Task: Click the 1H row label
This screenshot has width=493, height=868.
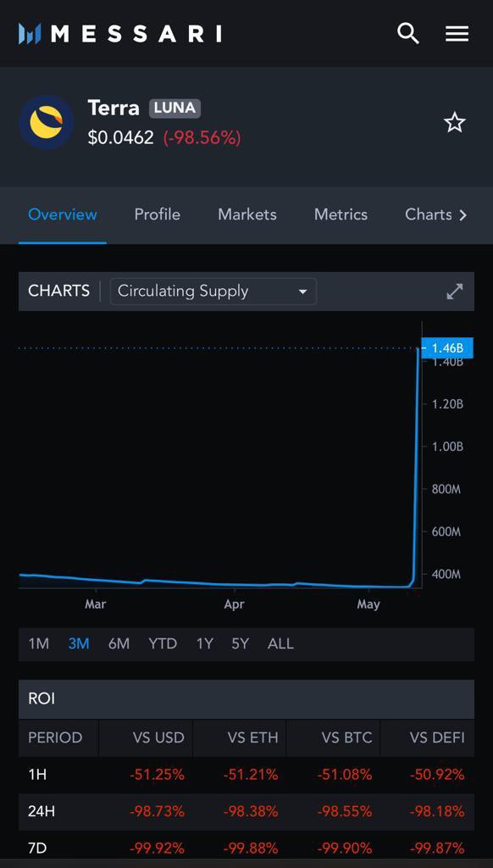Action: coord(37,775)
